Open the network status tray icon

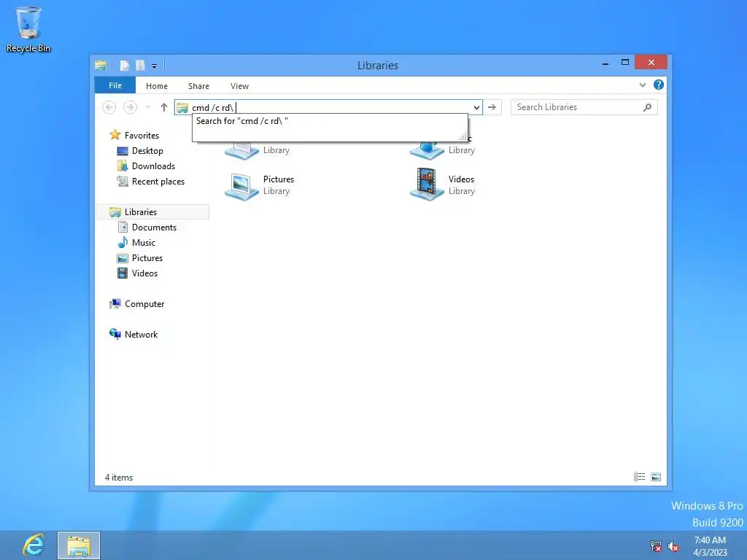[x=656, y=545]
